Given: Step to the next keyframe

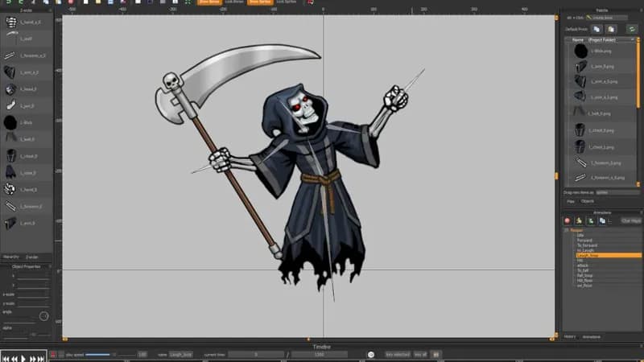Looking at the screenshot, I should (x=32, y=359).
